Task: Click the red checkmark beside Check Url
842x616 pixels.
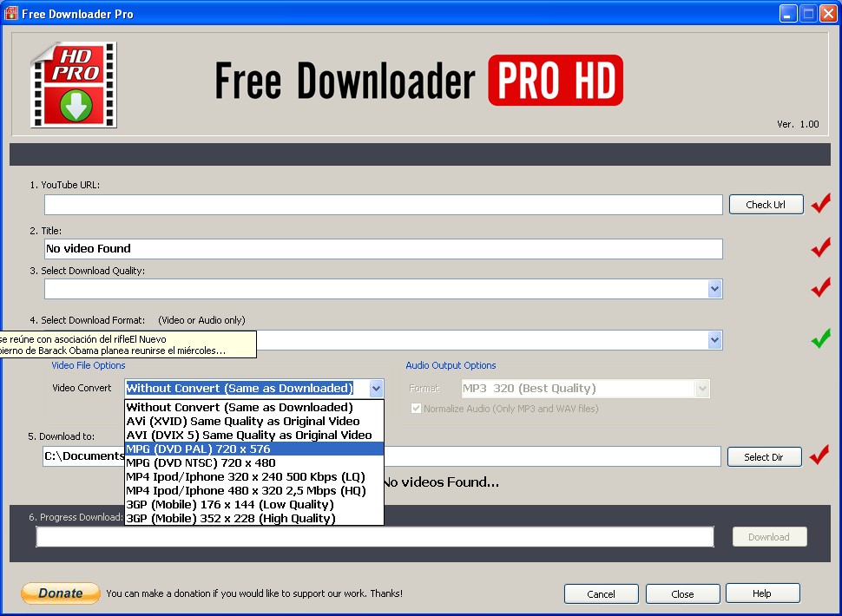Action: [820, 203]
